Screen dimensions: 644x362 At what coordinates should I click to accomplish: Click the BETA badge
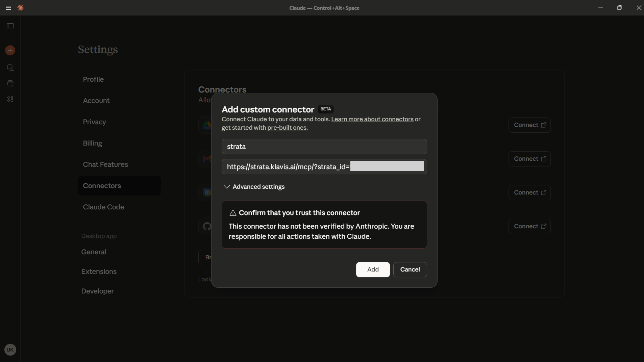pyautogui.click(x=325, y=109)
